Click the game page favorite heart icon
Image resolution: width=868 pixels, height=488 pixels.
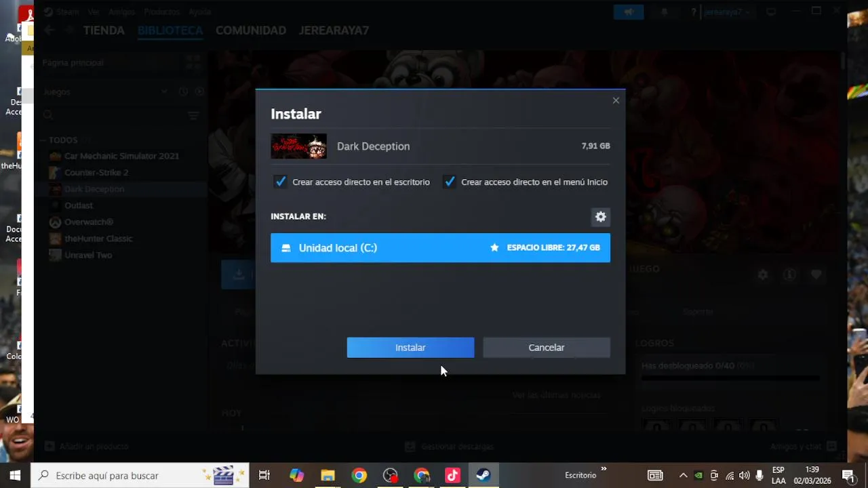pos(816,274)
